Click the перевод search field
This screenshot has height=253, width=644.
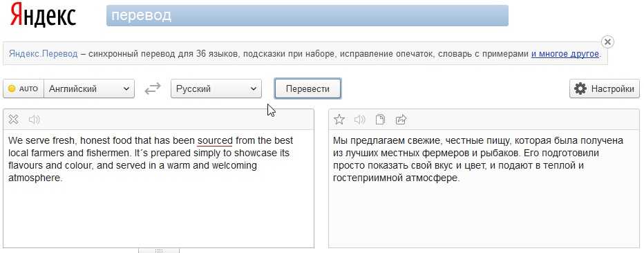click(307, 16)
